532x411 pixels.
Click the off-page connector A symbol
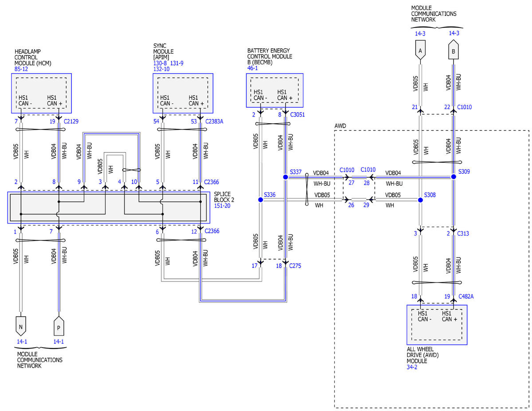tap(420, 50)
